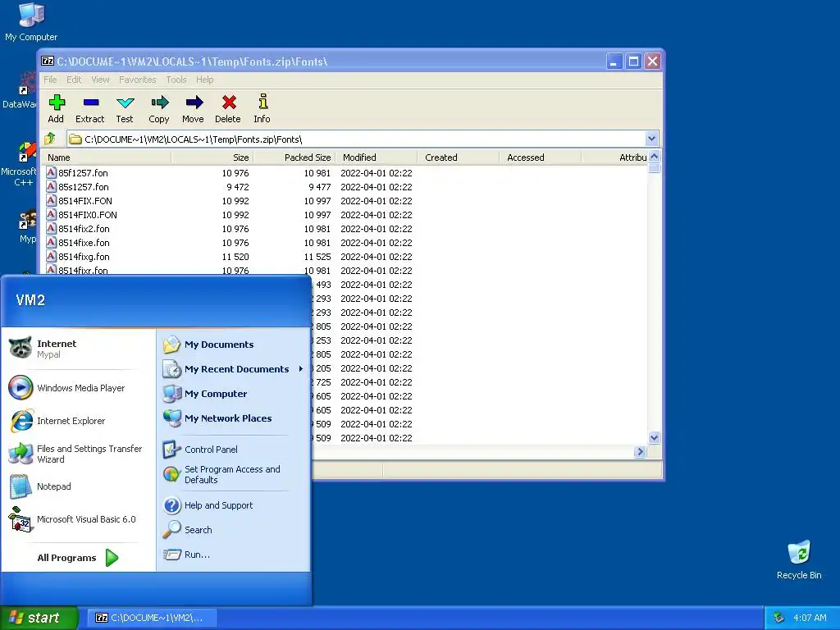
Task: Open the File menu
Action: 50,80
